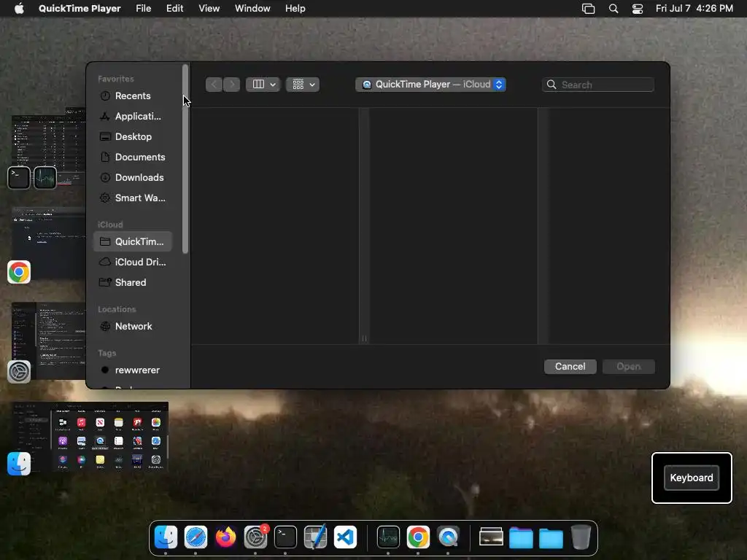Select Downloads in the sidebar

(x=133, y=178)
